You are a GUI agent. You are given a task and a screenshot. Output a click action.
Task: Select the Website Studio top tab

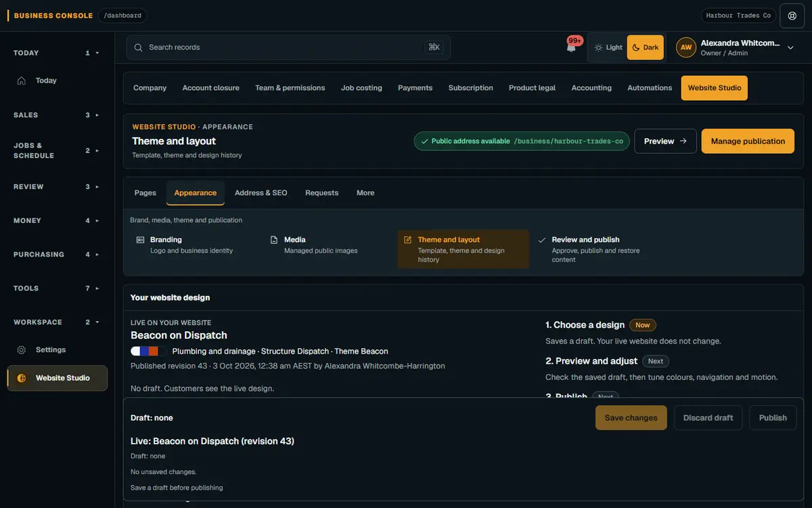715,88
